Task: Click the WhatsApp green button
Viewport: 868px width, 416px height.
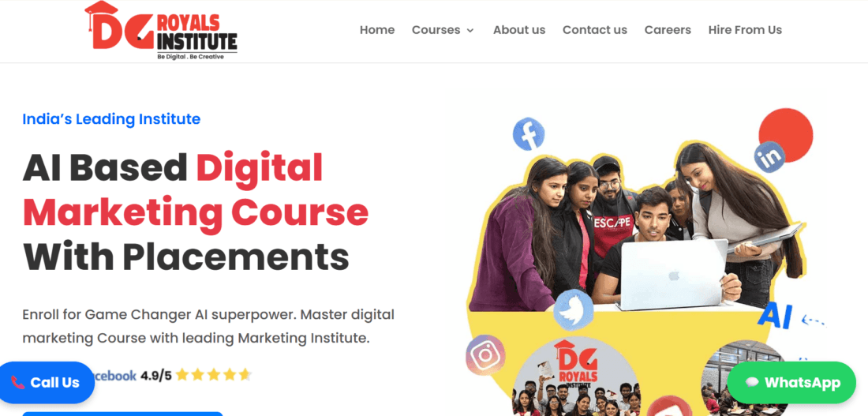Action: point(791,383)
